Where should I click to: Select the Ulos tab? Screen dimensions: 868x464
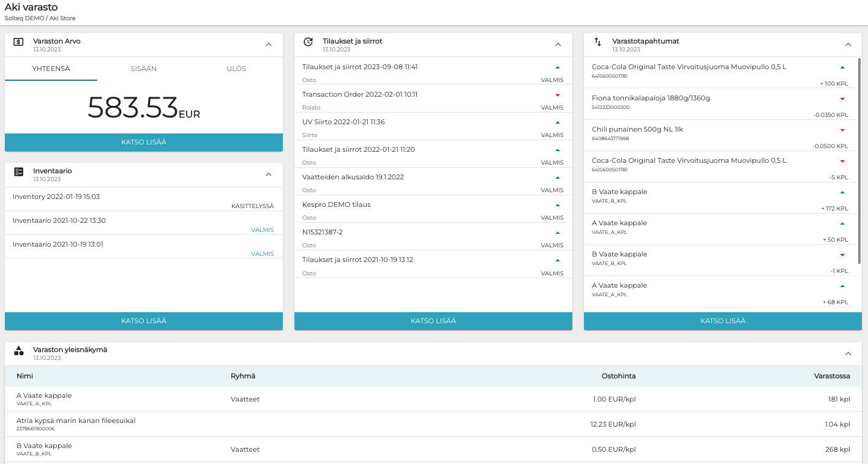pyautogui.click(x=236, y=69)
